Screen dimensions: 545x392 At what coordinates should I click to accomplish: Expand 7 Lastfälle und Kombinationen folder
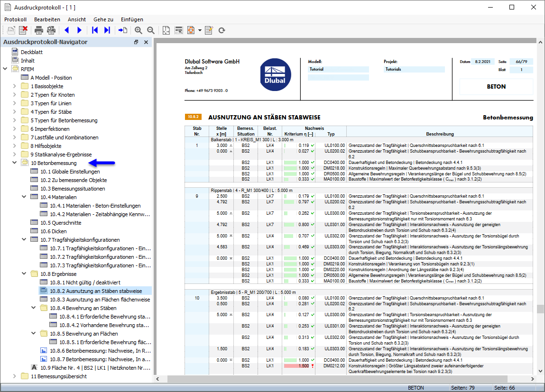pos(15,137)
